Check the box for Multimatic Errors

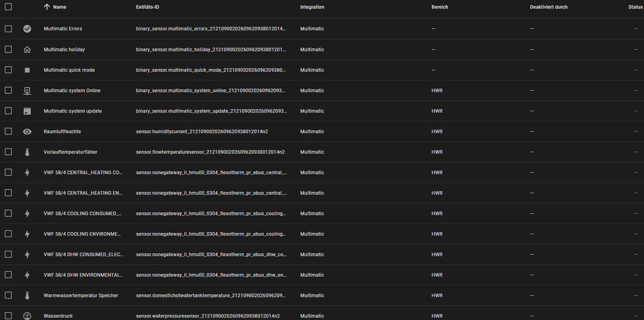tap(8, 29)
